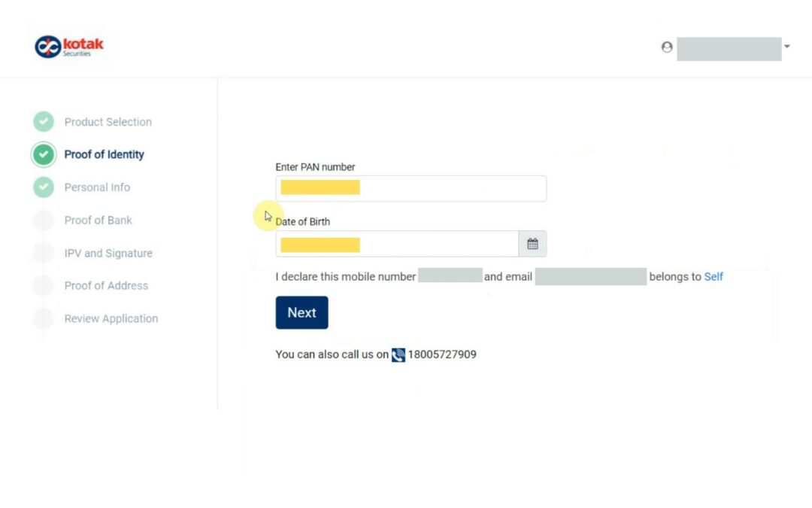The width and height of the screenshot is (812, 508).
Task: Select the Proof of Bank step label
Action: pos(98,221)
